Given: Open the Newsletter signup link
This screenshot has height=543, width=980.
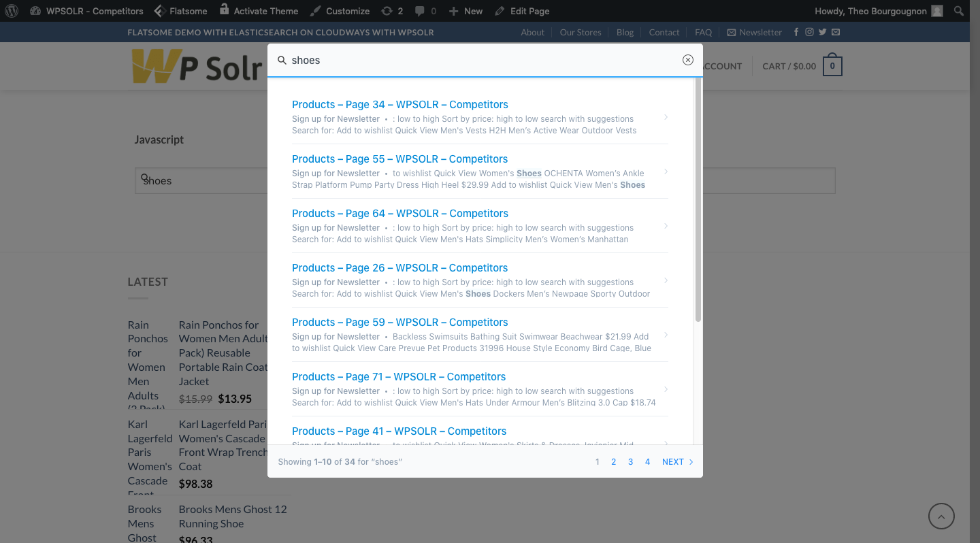Looking at the screenshot, I should pyautogui.click(x=755, y=32).
